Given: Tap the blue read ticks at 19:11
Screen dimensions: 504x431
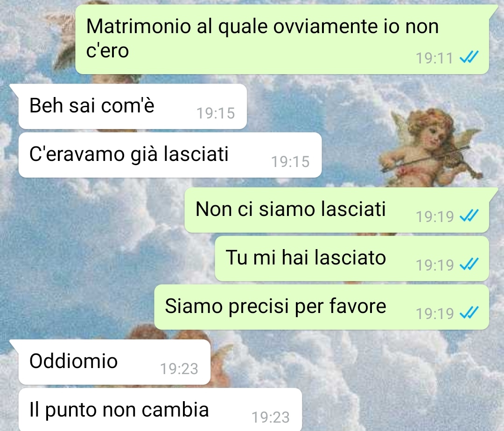Looking at the screenshot, I should point(469,58).
